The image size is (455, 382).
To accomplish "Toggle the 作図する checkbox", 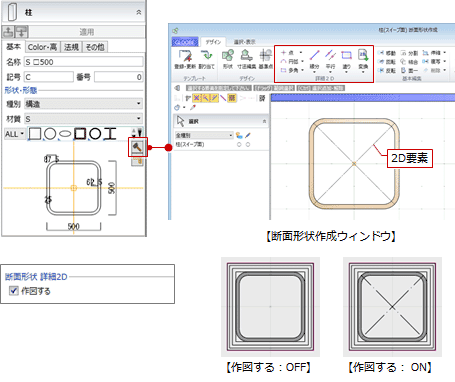I will click(14, 291).
